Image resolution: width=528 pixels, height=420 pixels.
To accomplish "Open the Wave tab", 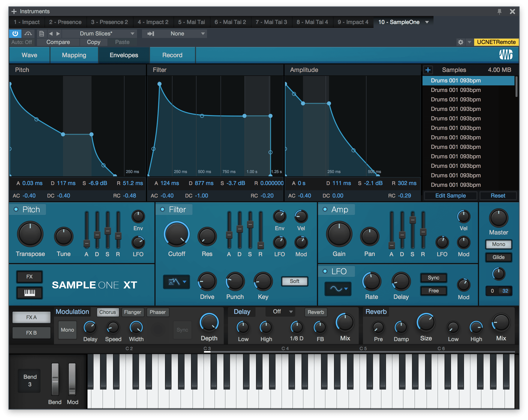I will pos(29,55).
